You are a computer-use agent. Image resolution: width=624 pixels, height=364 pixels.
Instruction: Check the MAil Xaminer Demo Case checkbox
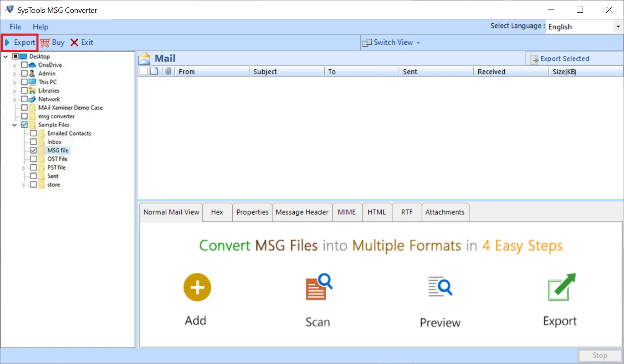(x=24, y=108)
